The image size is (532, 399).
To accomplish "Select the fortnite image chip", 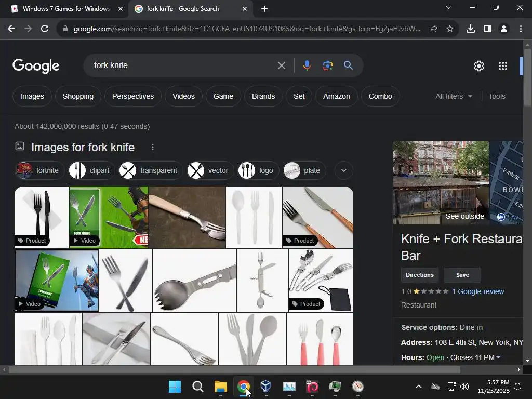I will [x=39, y=170].
